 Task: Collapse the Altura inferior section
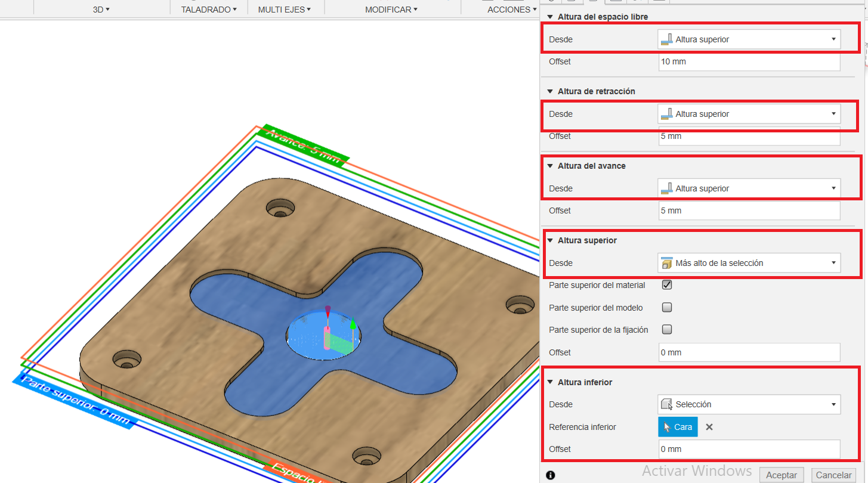(550, 382)
